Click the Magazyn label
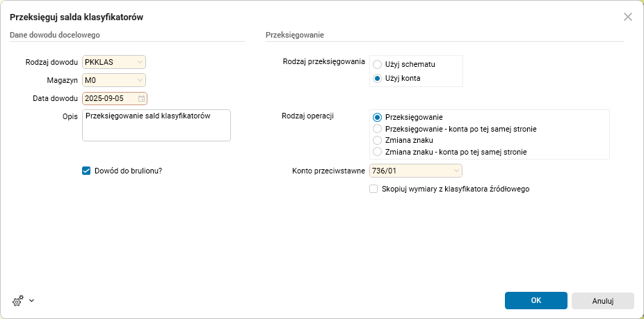The width and height of the screenshot is (644, 319). click(x=63, y=80)
